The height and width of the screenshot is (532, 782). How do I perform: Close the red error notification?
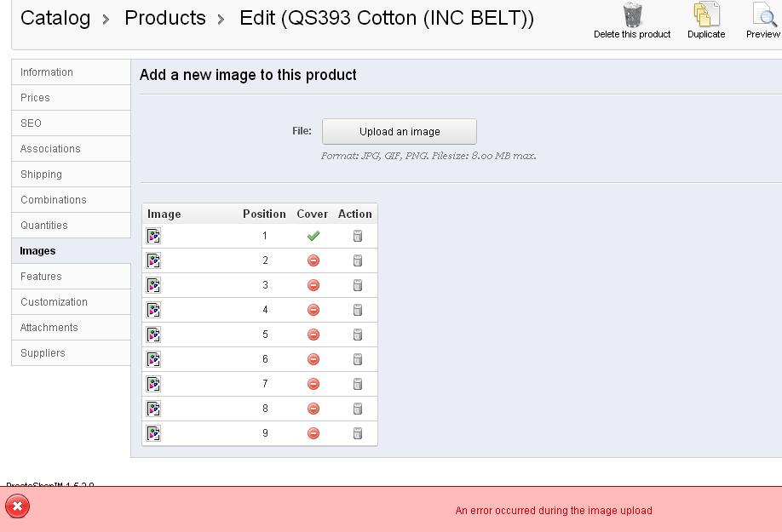[17, 506]
